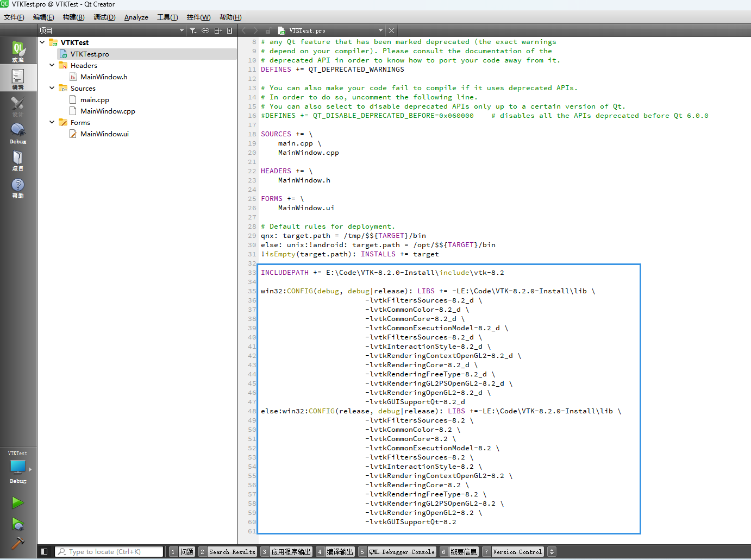This screenshot has width=751, height=560.
Task: Open the Version Control output pane
Action: pyautogui.click(x=517, y=552)
